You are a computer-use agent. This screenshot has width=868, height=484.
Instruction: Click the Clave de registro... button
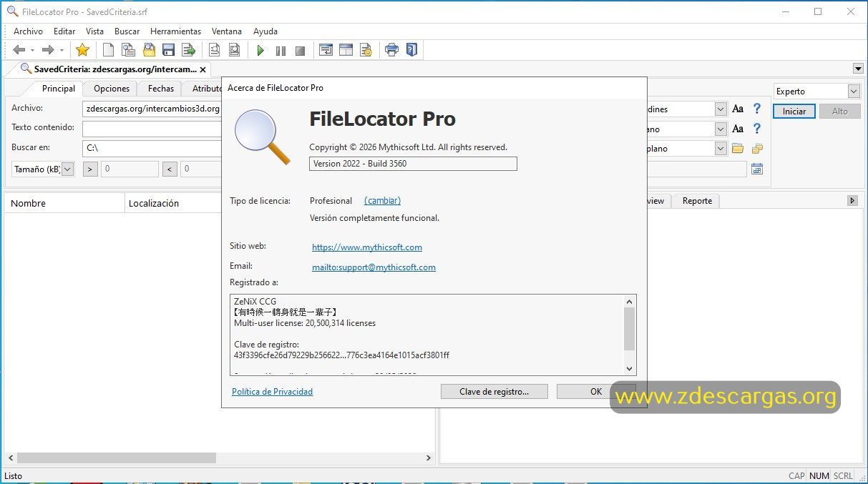pyautogui.click(x=494, y=392)
